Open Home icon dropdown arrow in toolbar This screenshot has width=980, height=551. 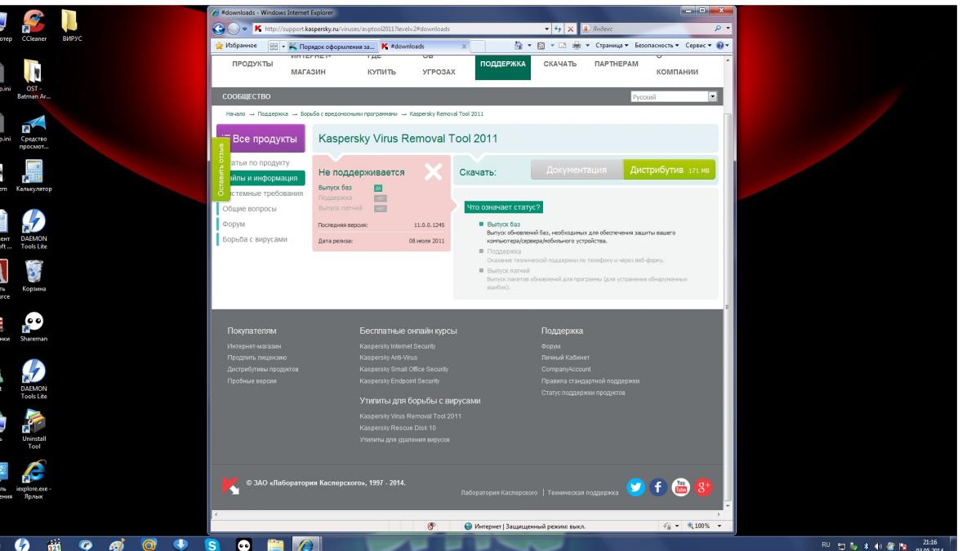pos(528,46)
